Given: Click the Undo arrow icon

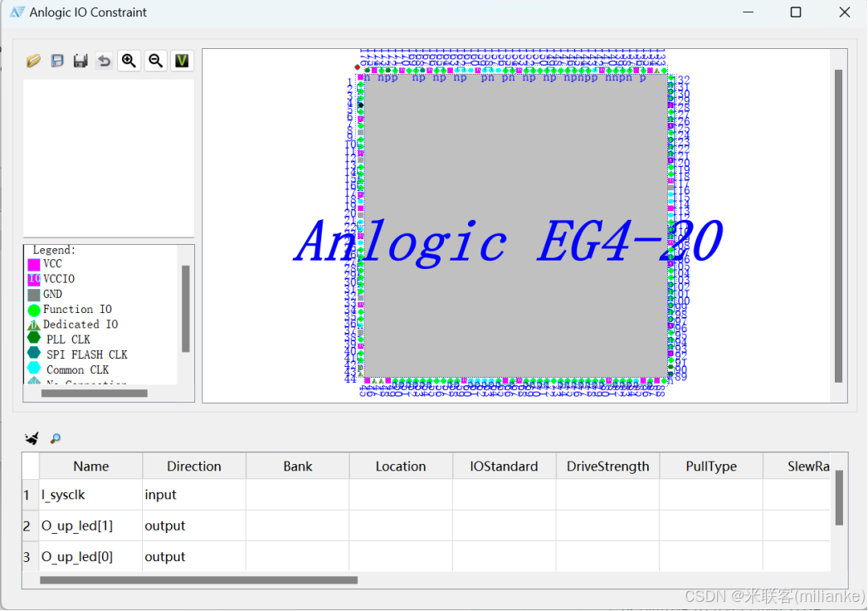Looking at the screenshot, I should (x=104, y=61).
